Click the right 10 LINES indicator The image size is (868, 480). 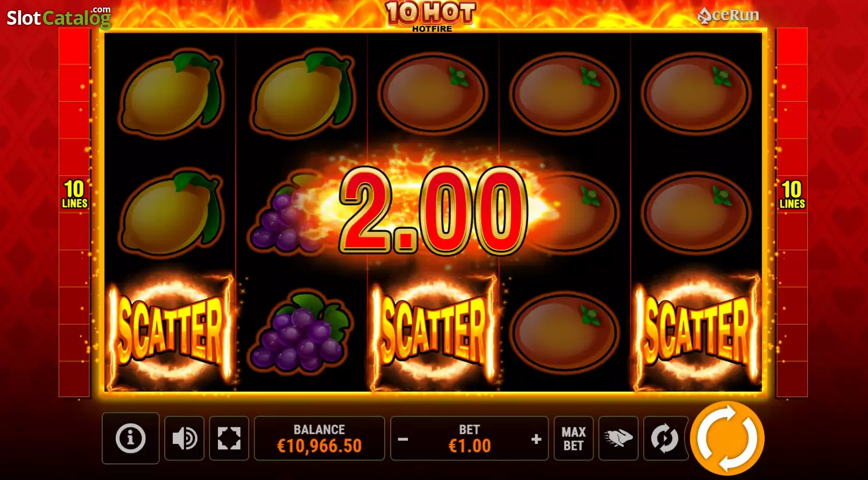792,194
